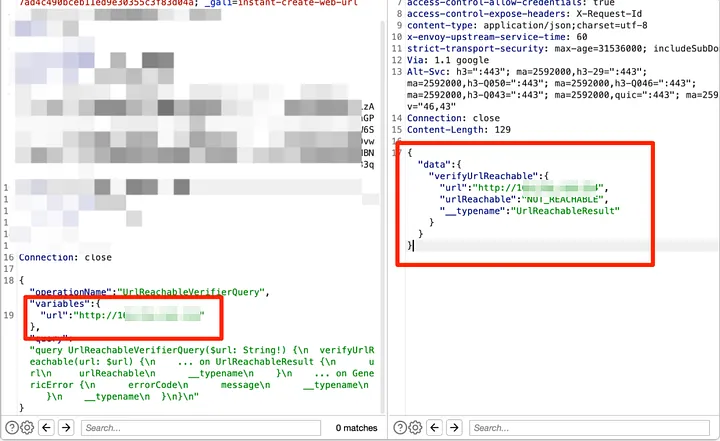Go to next match in request pane
720x441 pixels.
pyautogui.click(x=66, y=428)
